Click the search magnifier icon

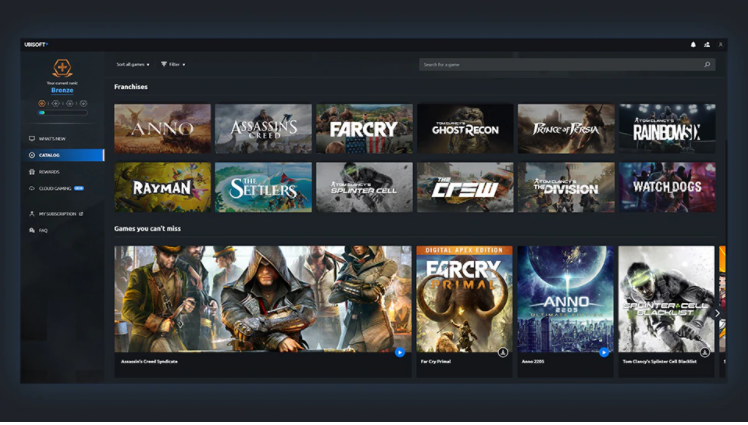[707, 65]
